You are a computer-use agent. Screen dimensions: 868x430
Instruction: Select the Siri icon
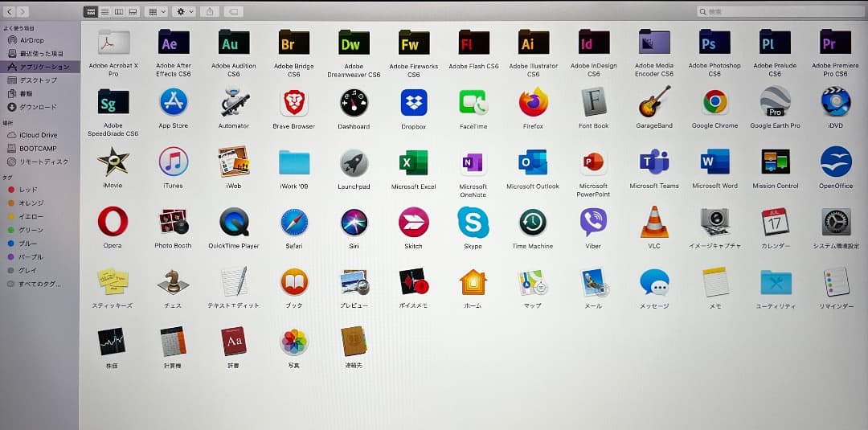click(x=354, y=222)
